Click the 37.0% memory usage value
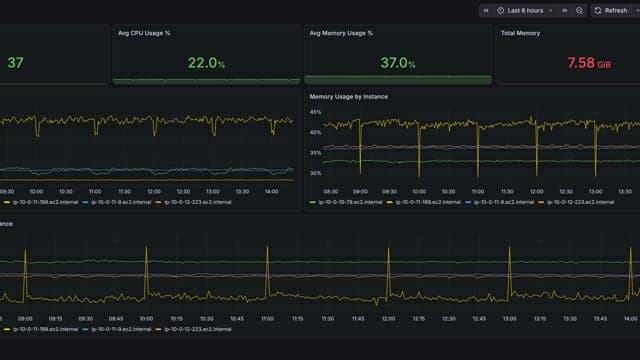The image size is (640, 360). pos(398,63)
